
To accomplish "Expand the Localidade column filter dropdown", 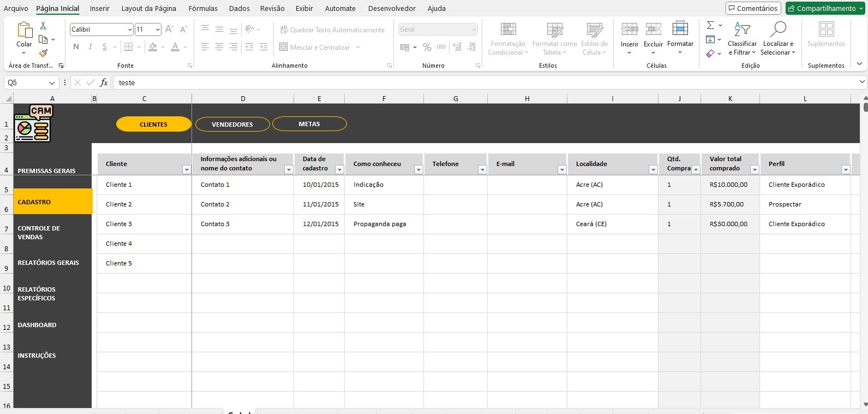I will coord(653,170).
